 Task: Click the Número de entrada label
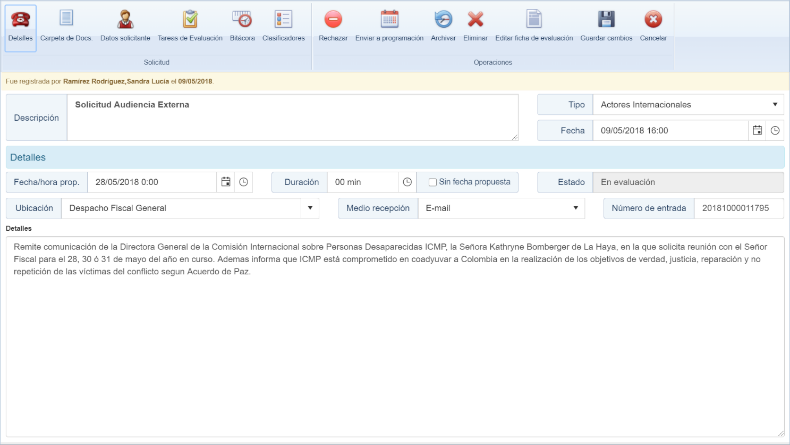pyautogui.click(x=649, y=208)
